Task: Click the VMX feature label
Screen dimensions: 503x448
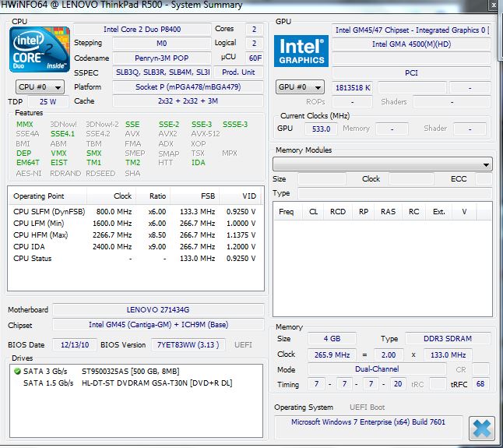Action: click(x=58, y=153)
